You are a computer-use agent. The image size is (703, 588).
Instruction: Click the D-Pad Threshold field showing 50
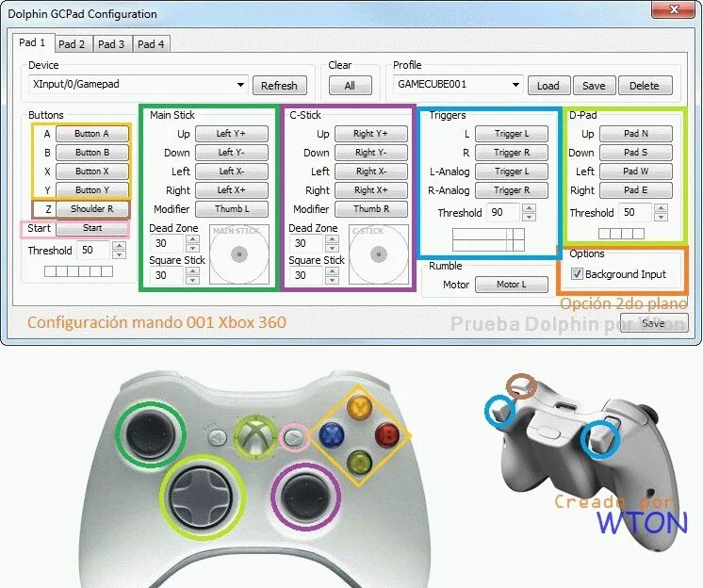pyautogui.click(x=635, y=212)
